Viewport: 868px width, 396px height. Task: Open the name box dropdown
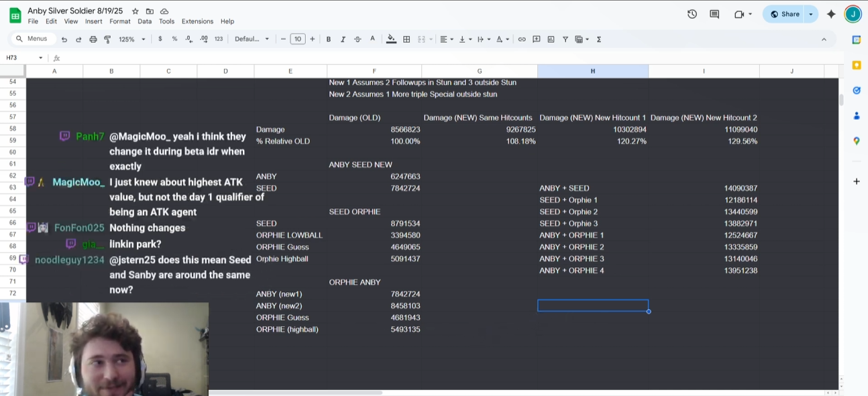[40, 58]
